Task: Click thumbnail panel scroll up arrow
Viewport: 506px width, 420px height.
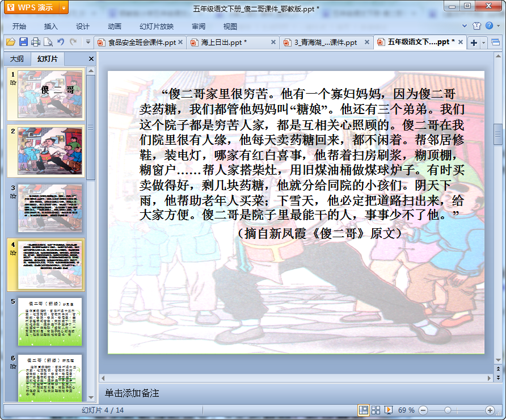Action: (91, 71)
